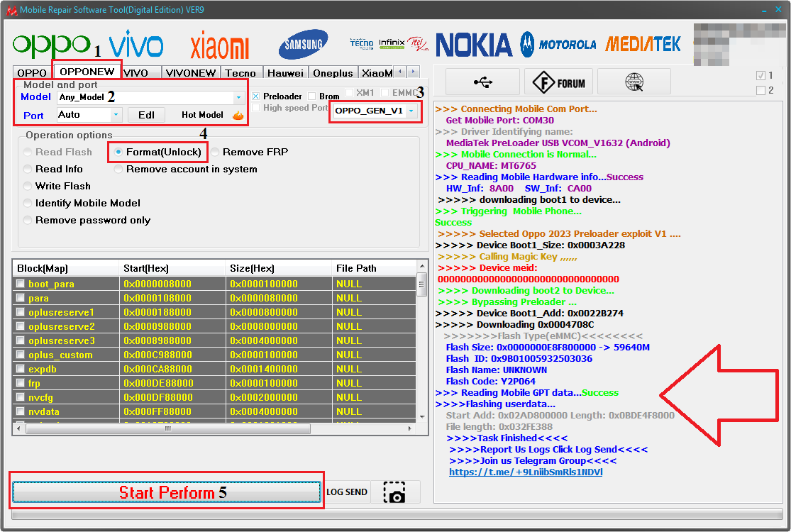This screenshot has height=532, width=791.
Task: Select Remove password only option
Action: (28, 221)
